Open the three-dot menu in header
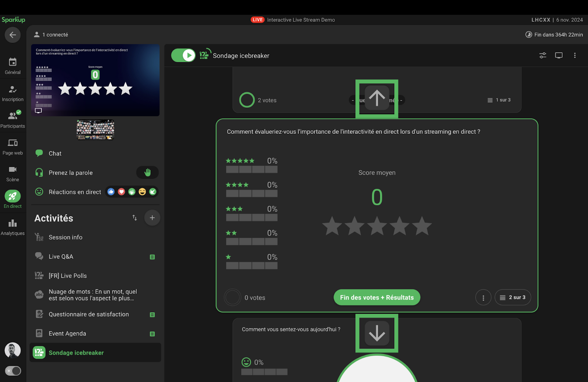The image size is (588, 382). click(575, 55)
